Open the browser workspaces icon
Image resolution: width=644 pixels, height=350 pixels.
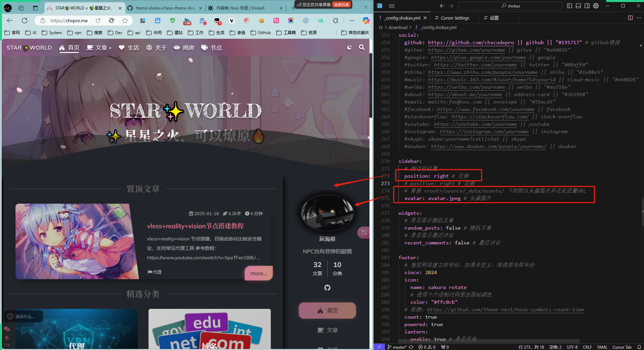pos(21,8)
